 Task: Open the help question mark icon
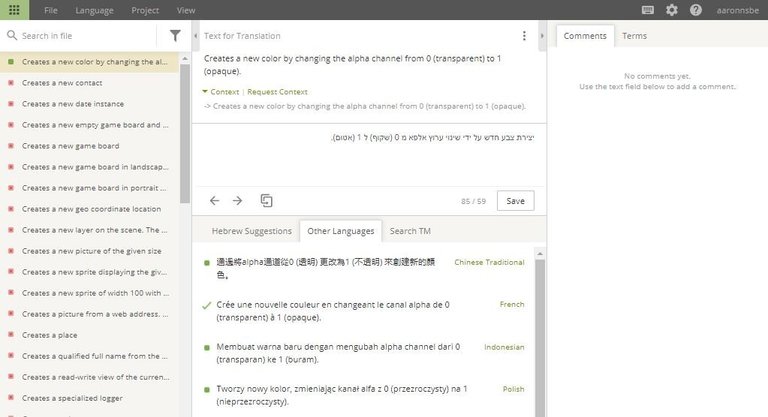click(x=695, y=10)
